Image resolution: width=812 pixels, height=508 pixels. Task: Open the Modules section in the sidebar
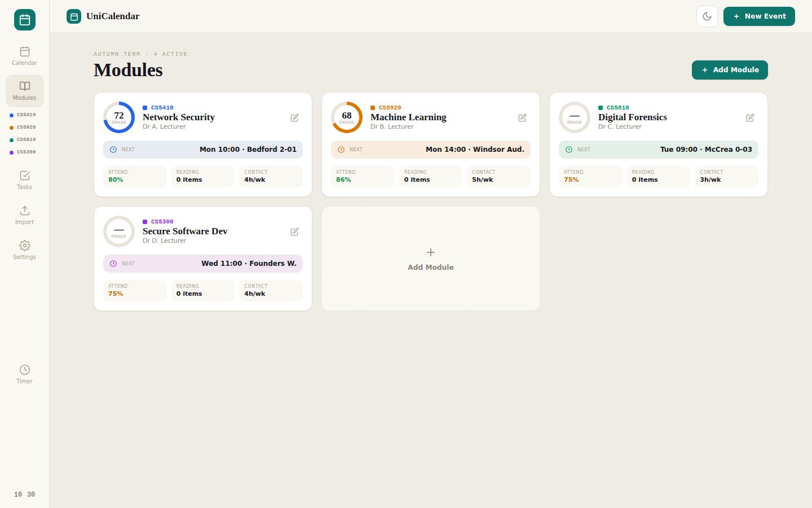pos(25,91)
